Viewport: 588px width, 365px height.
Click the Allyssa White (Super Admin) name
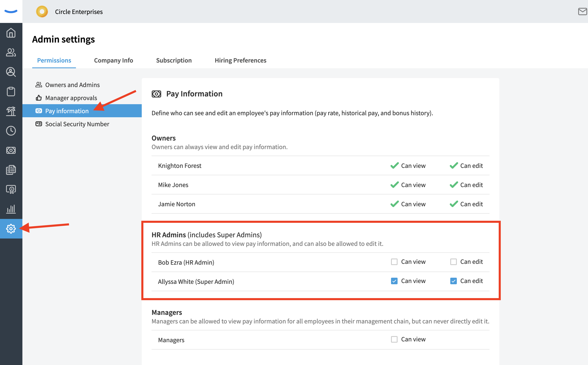(196, 282)
